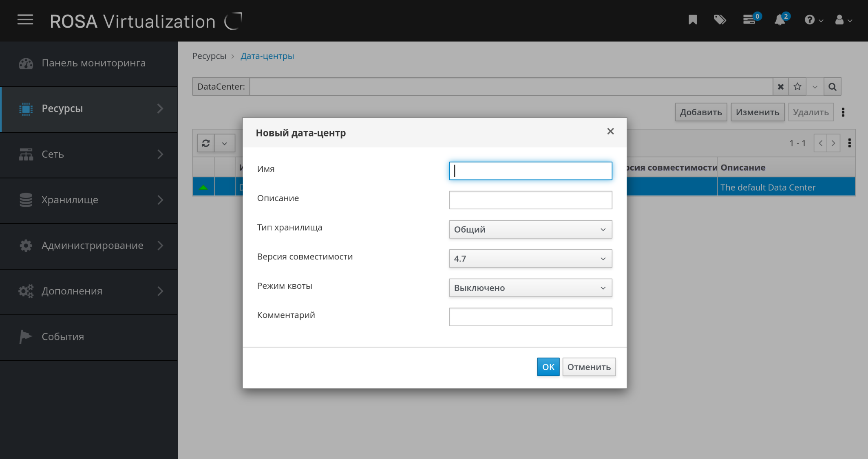Clear the DataCenter search with X icon
This screenshot has width=868, height=459.
[780, 87]
